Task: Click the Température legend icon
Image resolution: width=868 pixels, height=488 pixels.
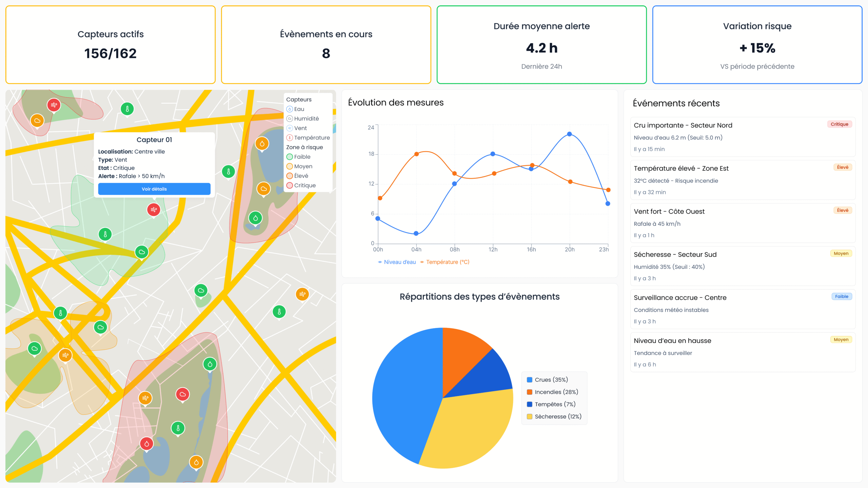Action: tap(290, 138)
